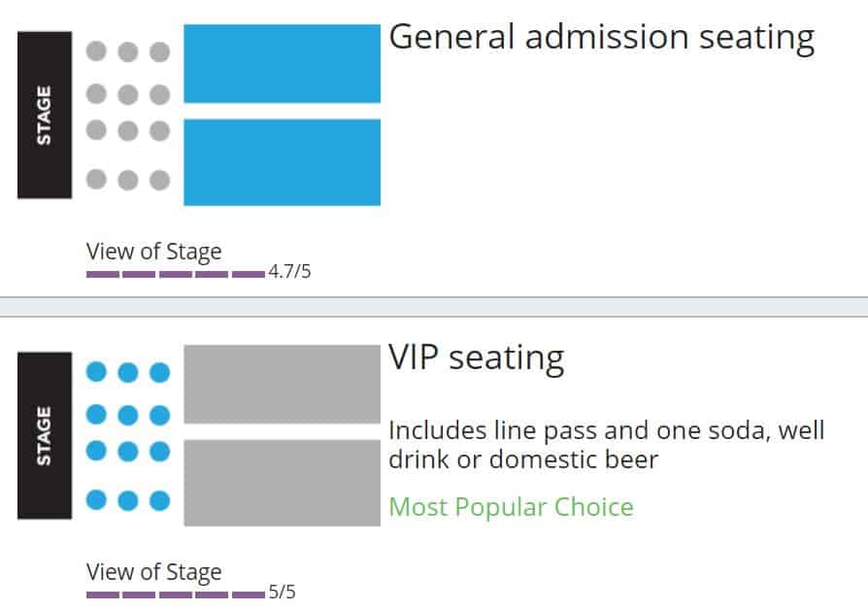Click the top-left gray seat dot near stage

click(x=96, y=51)
